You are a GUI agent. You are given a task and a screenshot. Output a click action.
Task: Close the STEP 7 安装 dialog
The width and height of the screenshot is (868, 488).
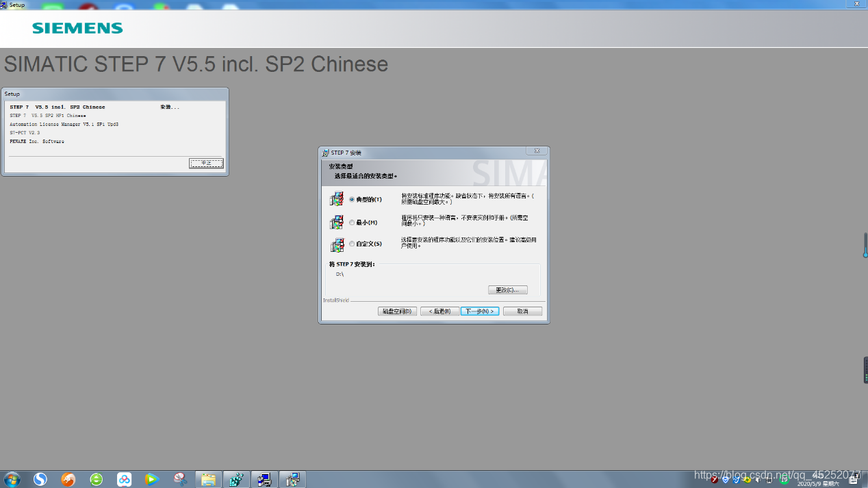click(537, 151)
